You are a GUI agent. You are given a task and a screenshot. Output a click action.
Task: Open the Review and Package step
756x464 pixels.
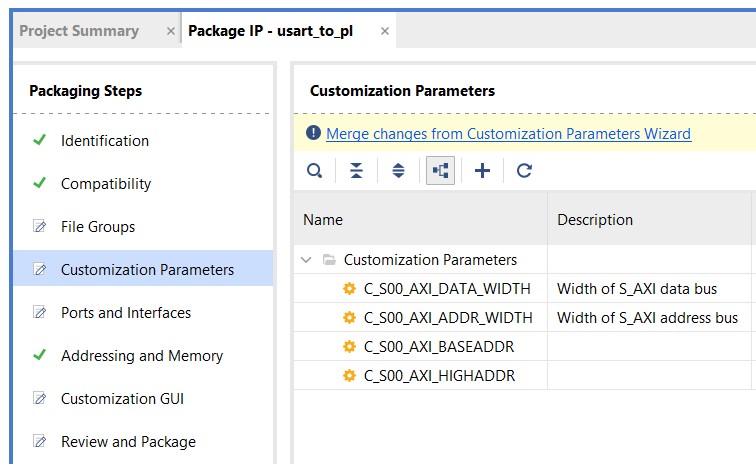click(x=128, y=442)
